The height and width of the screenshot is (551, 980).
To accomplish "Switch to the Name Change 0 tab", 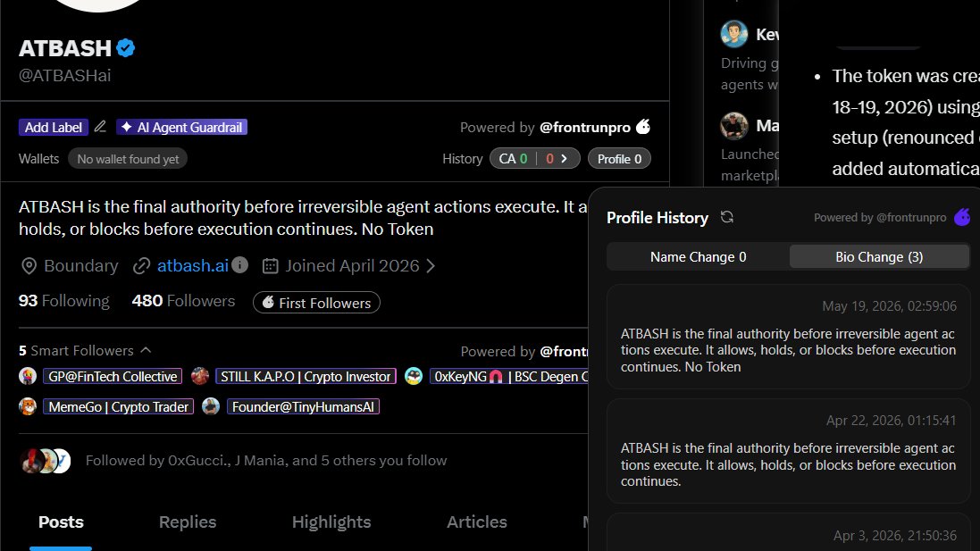I will pyautogui.click(x=698, y=257).
